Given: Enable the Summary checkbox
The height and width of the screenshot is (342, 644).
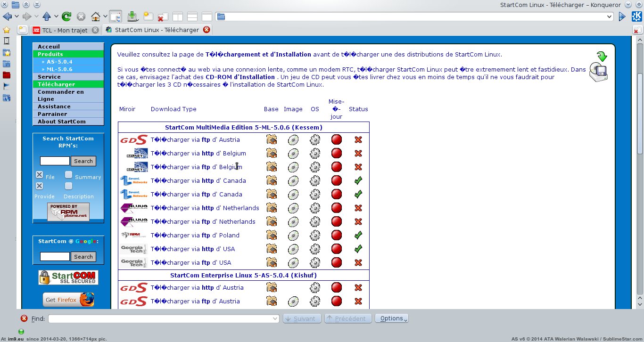Looking at the screenshot, I should click(68, 175).
